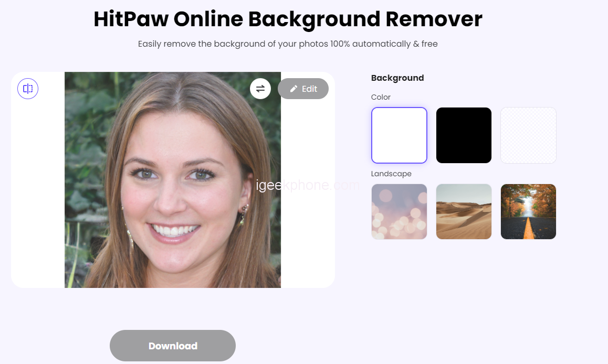Toggle the before/after compare icon
The width and height of the screenshot is (608, 364).
(28, 89)
